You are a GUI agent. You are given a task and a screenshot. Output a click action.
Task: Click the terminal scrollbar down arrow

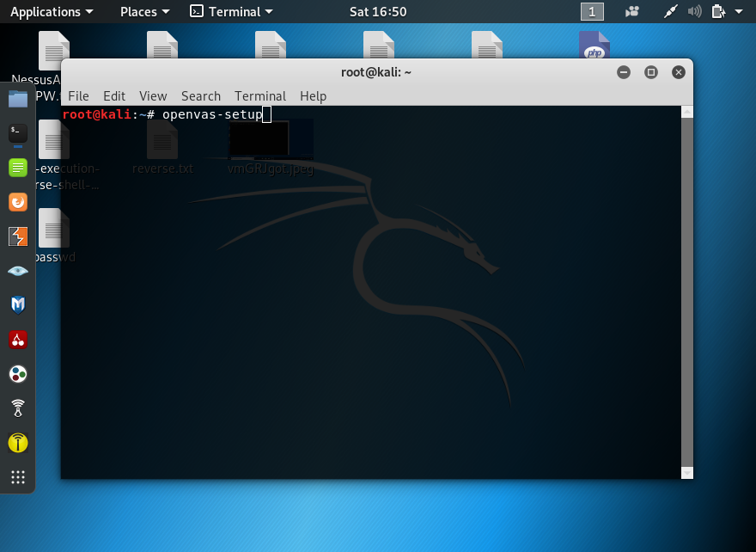687,473
